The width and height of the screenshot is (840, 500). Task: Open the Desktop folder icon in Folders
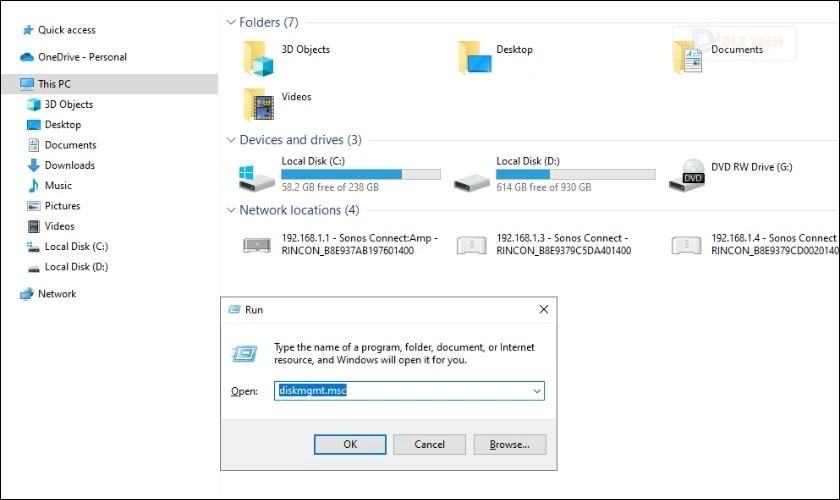coord(475,58)
